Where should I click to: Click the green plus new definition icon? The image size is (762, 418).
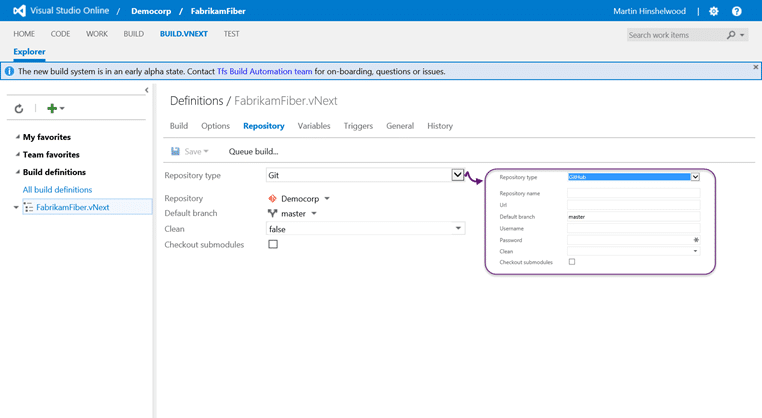(x=52, y=108)
